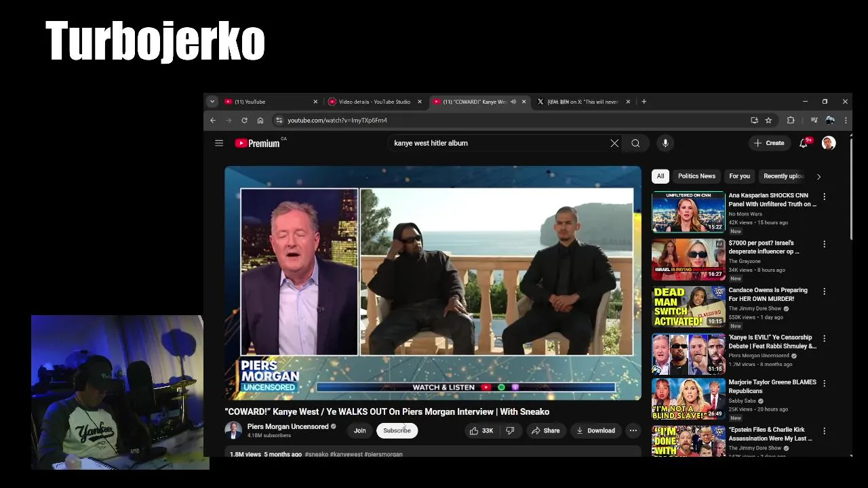Clear the search box with the X
This screenshot has width=868, height=488.
click(x=614, y=143)
